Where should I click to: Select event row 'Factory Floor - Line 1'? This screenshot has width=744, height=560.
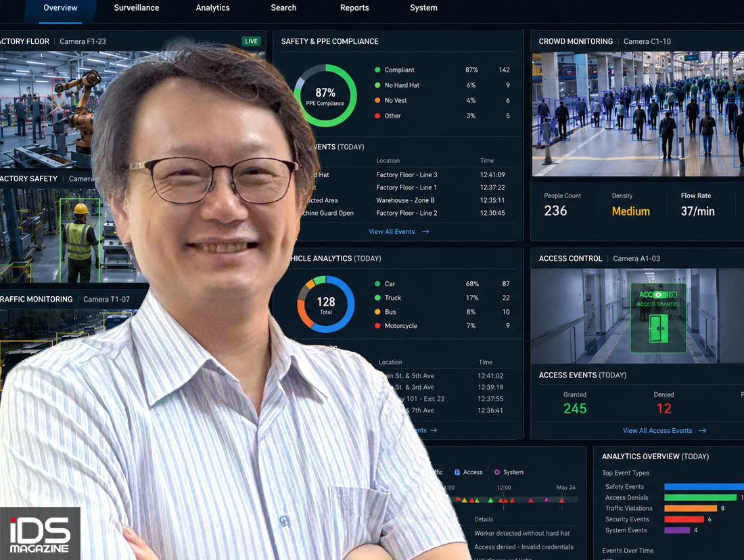point(408,187)
